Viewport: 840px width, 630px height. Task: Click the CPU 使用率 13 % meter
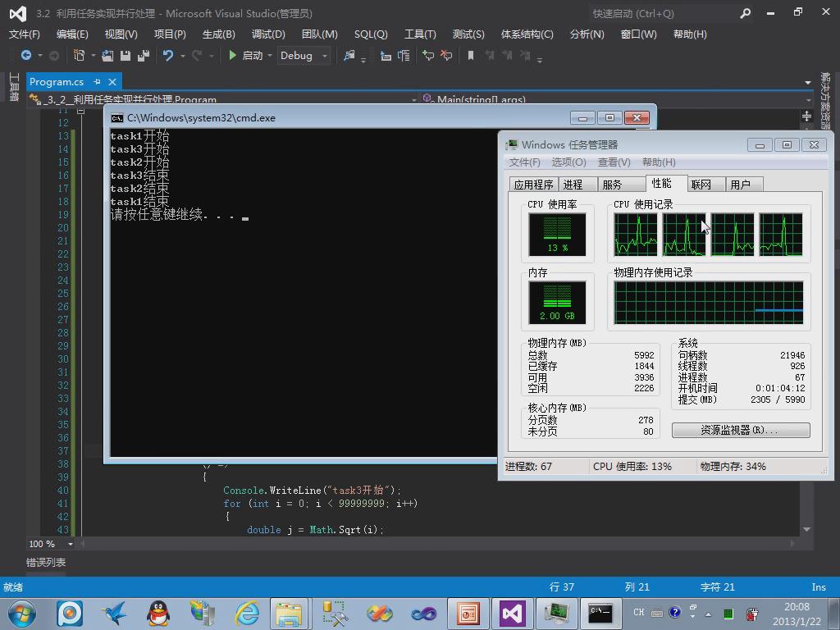(557, 235)
